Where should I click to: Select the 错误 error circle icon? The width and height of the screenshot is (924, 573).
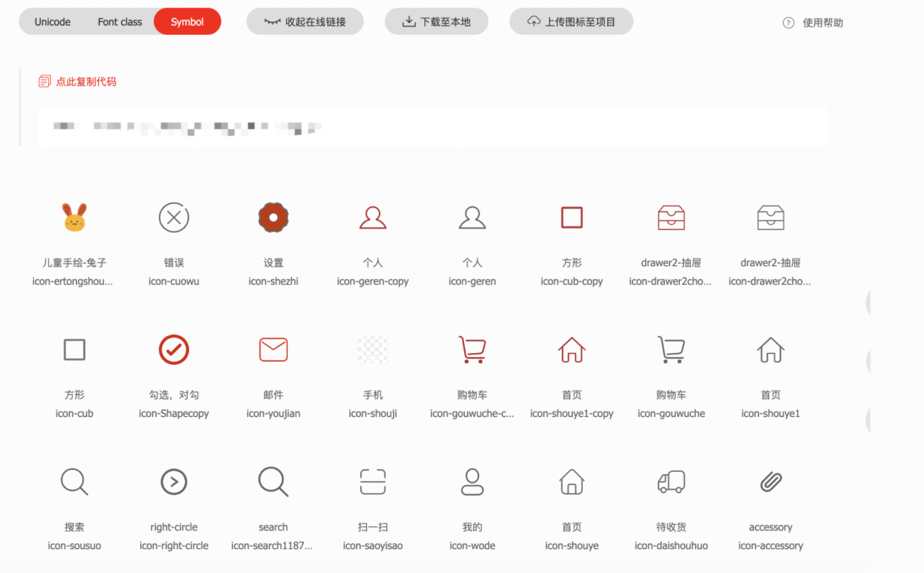click(173, 217)
